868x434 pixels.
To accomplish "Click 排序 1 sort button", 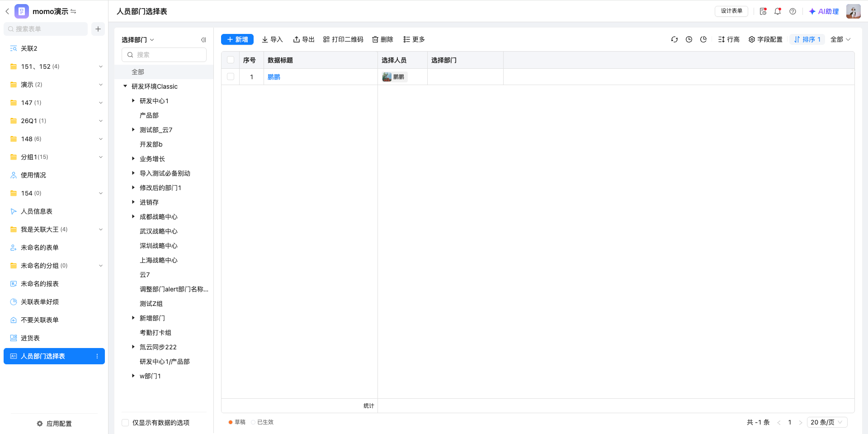I will (807, 39).
